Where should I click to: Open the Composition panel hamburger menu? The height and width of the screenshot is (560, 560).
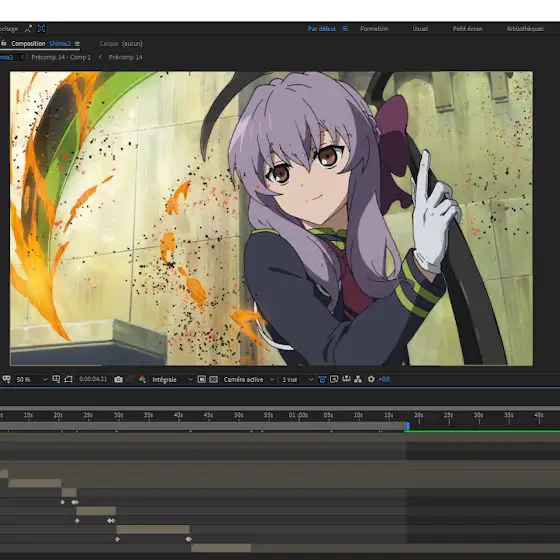coord(77,44)
